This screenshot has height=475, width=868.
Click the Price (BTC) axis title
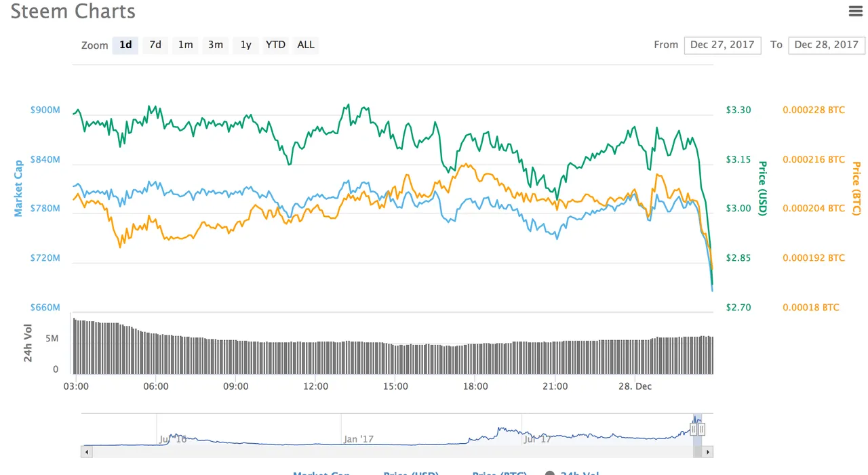click(x=856, y=188)
